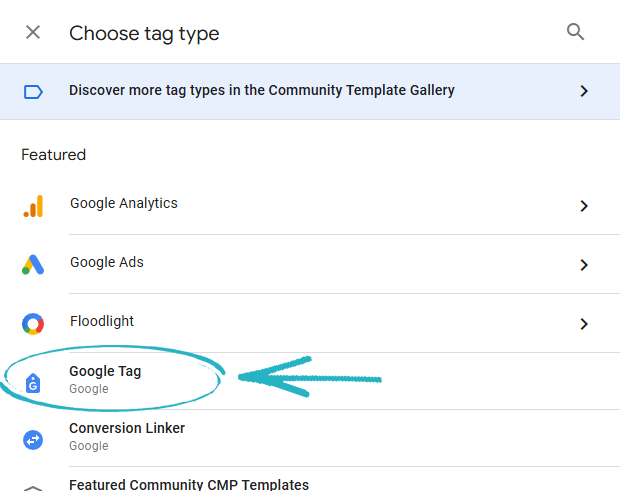Click the Conversion Linker icon

pos(33,438)
